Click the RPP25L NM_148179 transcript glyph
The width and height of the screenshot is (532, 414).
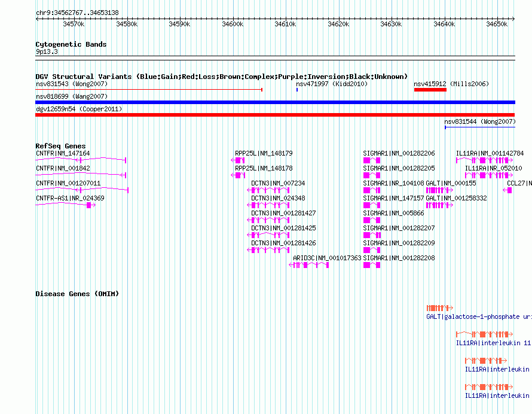[x=238, y=160]
